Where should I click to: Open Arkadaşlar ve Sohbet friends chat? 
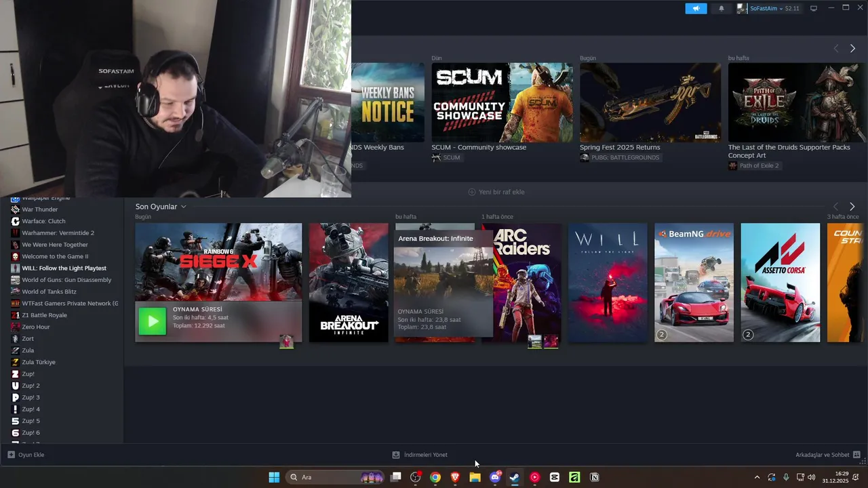pos(828,455)
